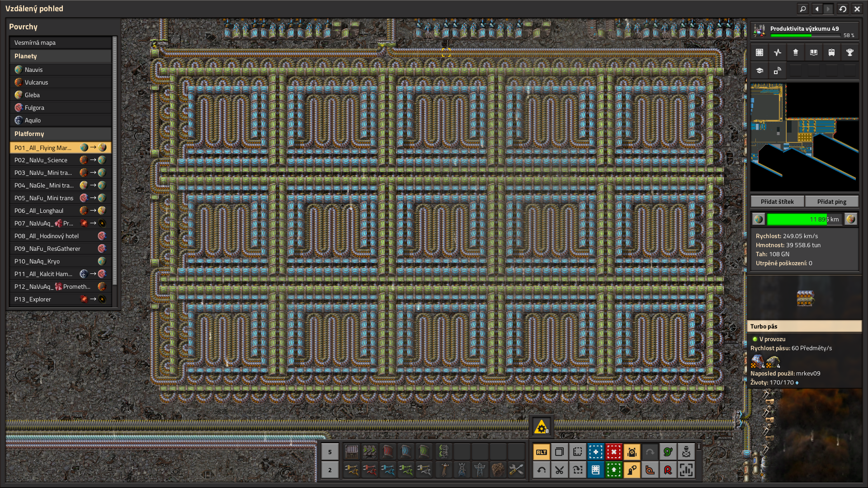Select the spidertron remote R icon
This screenshot has height=488, width=868.
pyautogui.click(x=668, y=470)
